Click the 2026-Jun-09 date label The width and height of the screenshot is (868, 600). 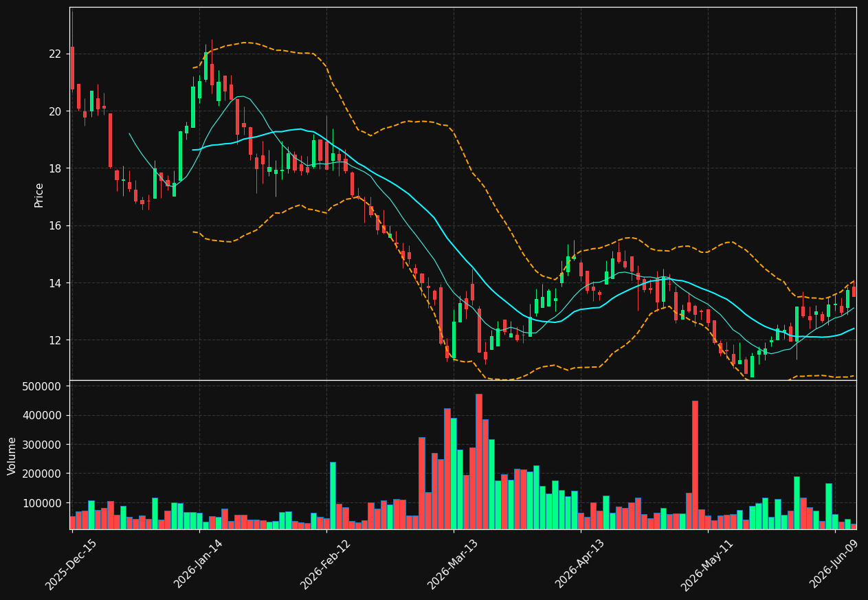[x=834, y=564]
